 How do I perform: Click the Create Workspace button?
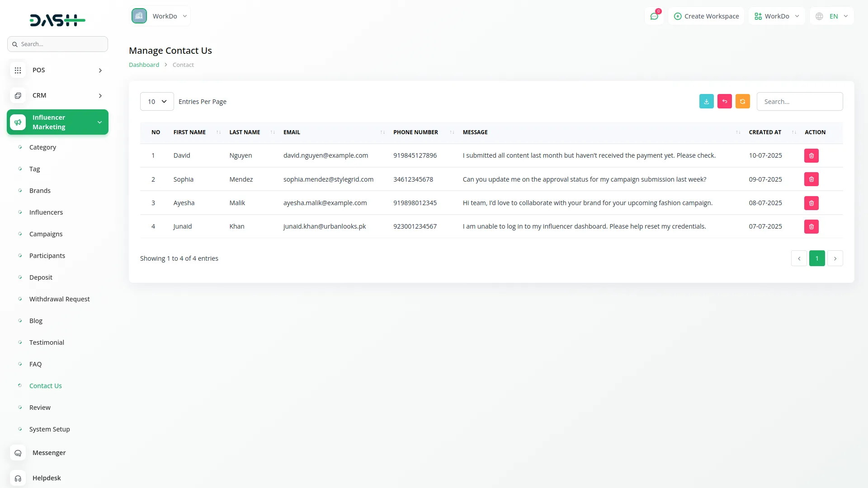(x=706, y=16)
